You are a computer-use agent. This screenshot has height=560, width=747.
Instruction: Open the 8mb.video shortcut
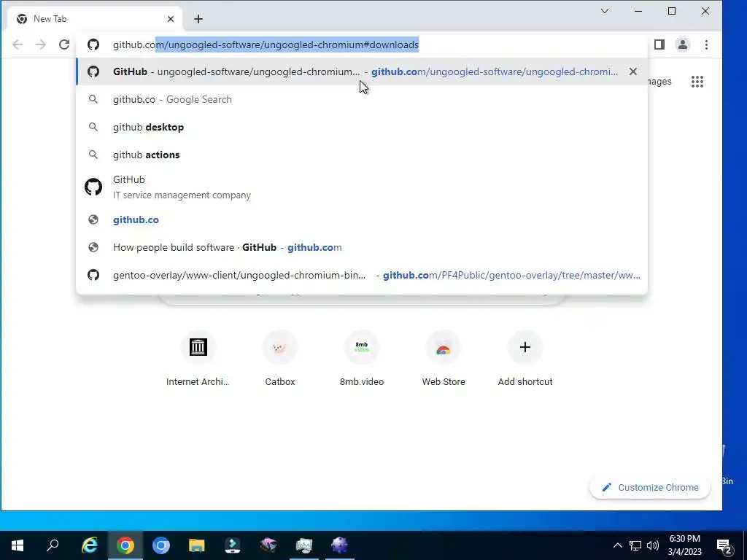point(362,359)
